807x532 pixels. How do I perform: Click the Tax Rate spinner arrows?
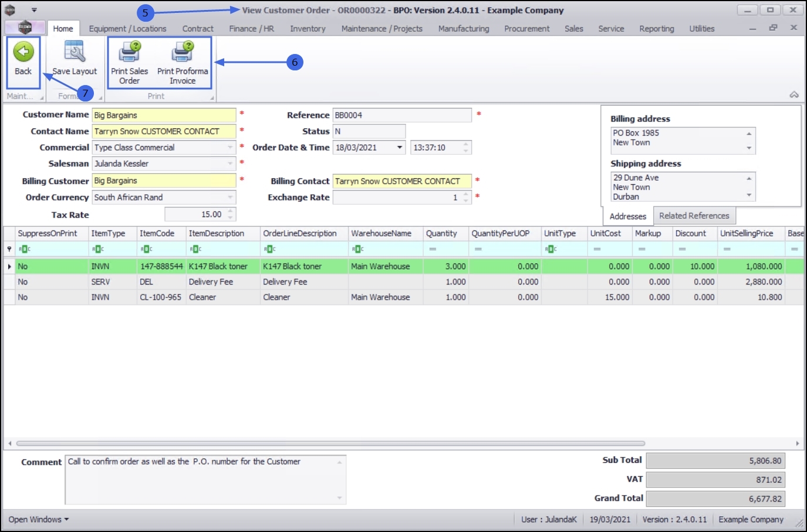231,215
